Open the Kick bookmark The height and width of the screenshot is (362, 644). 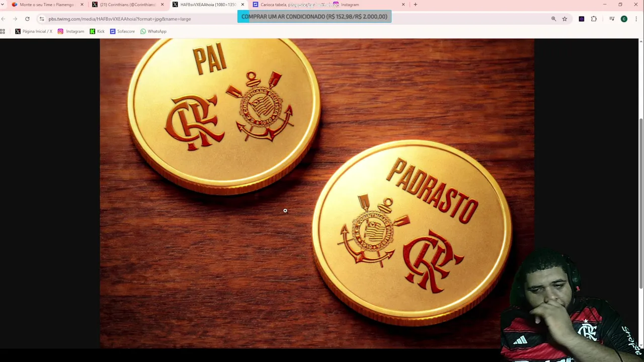[97, 31]
